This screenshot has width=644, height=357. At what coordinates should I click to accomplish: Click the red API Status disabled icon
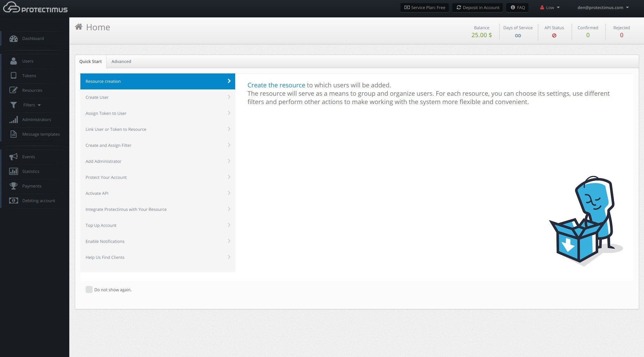(554, 35)
